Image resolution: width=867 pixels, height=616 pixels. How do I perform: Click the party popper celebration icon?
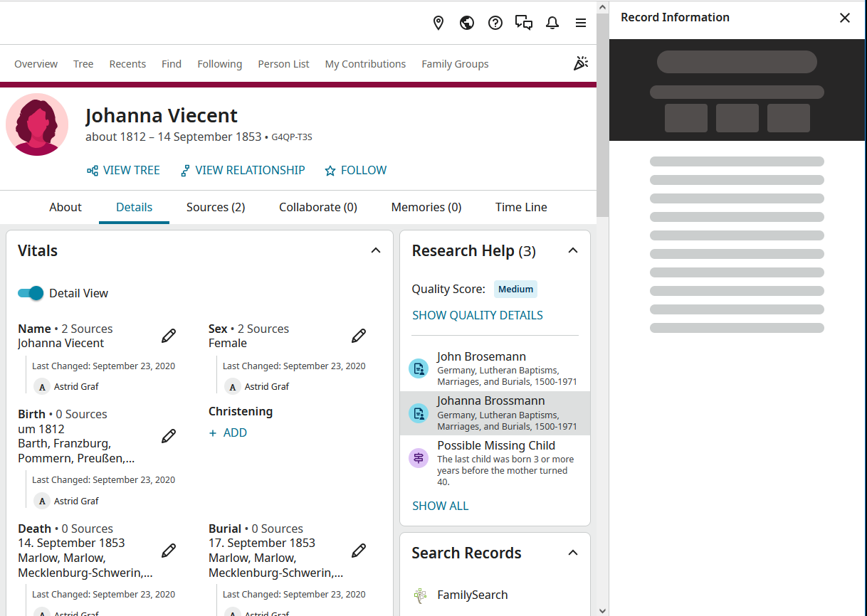click(x=581, y=63)
